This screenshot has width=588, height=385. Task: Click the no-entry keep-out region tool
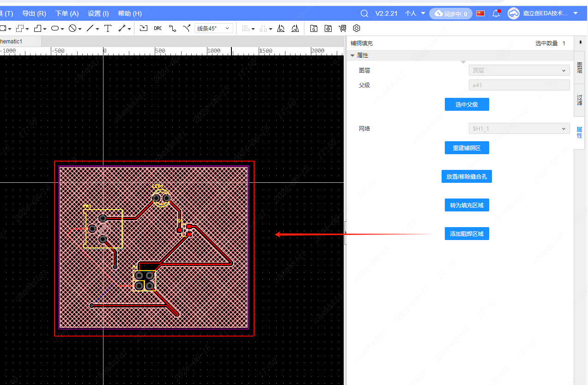[73, 29]
